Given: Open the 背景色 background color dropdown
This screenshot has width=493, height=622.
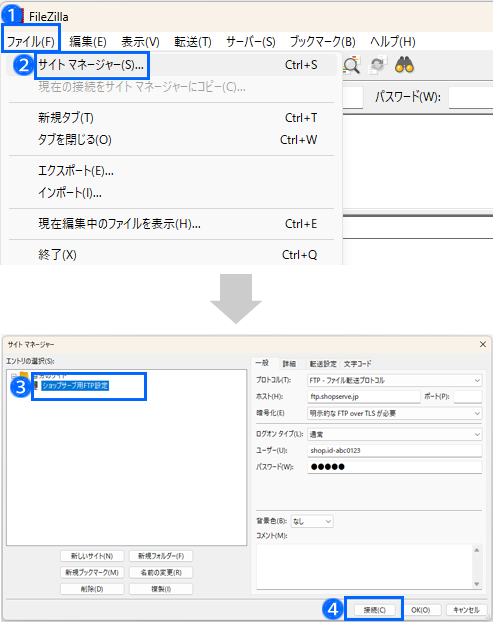Looking at the screenshot, I should coord(312,521).
